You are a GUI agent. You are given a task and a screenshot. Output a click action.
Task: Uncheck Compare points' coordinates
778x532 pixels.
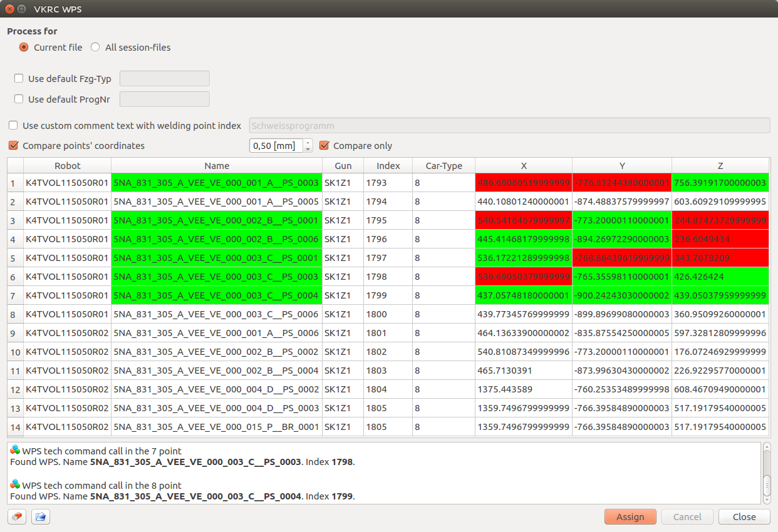[13, 145]
